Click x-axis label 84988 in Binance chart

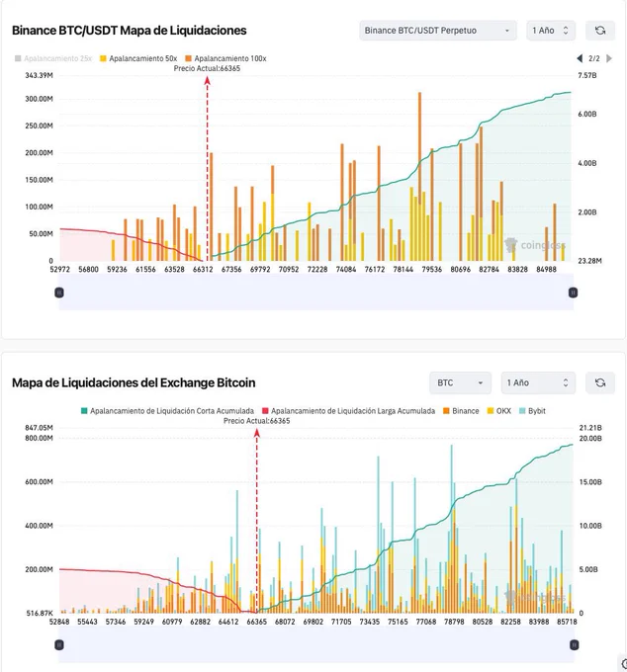pos(546,269)
